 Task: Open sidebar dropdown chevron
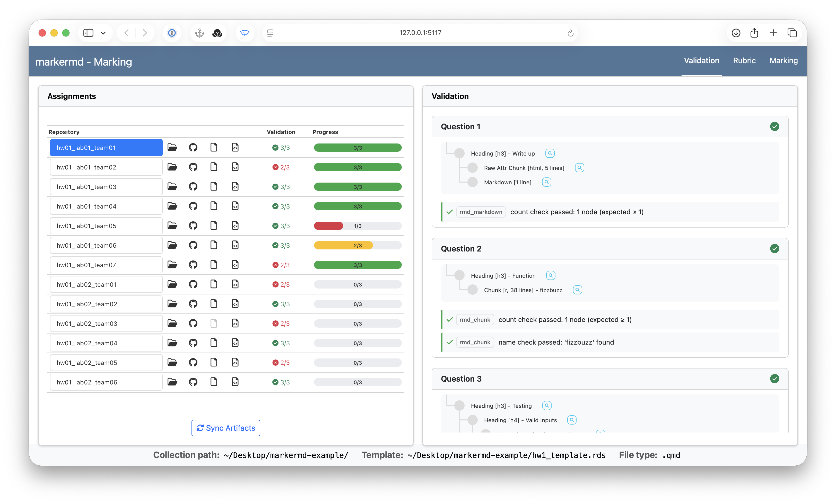(x=103, y=33)
